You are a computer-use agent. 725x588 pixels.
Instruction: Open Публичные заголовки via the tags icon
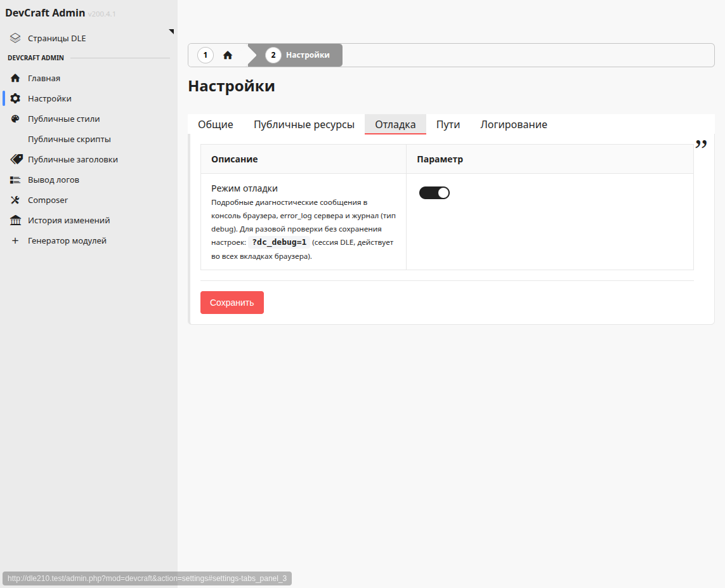coord(16,159)
